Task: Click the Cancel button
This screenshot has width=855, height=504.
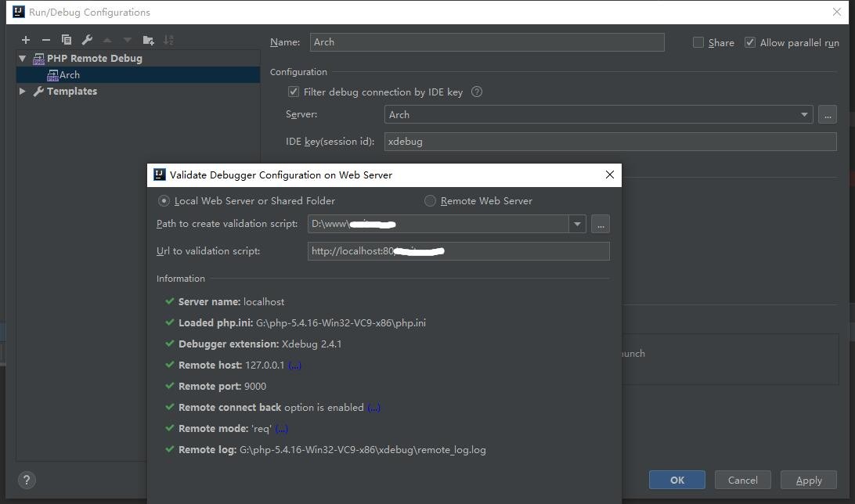Action: click(x=743, y=480)
